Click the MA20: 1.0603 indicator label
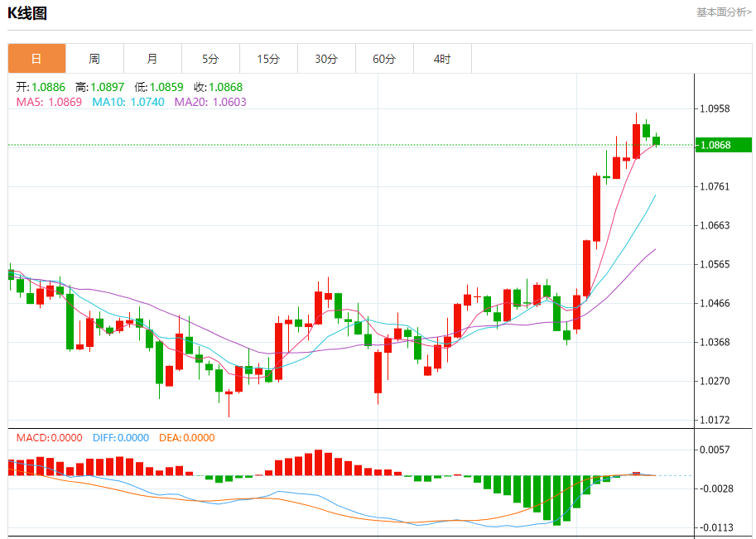The width and height of the screenshot is (756, 539). click(210, 102)
